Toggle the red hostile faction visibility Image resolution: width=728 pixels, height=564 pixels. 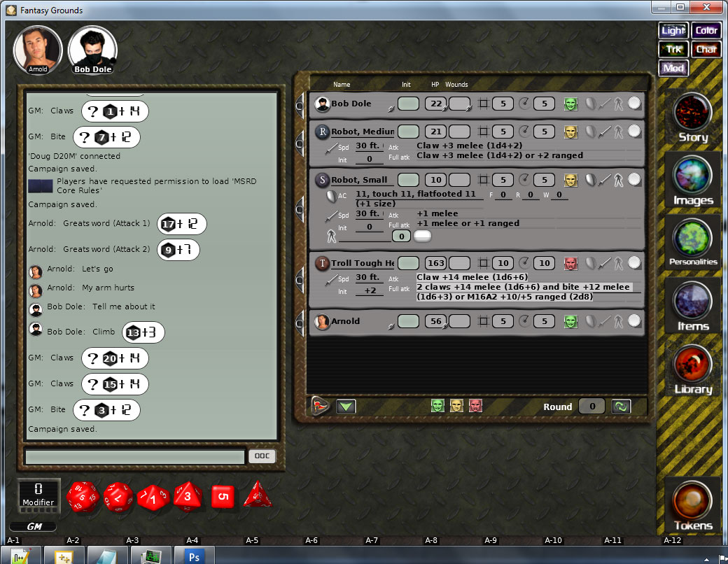475,406
